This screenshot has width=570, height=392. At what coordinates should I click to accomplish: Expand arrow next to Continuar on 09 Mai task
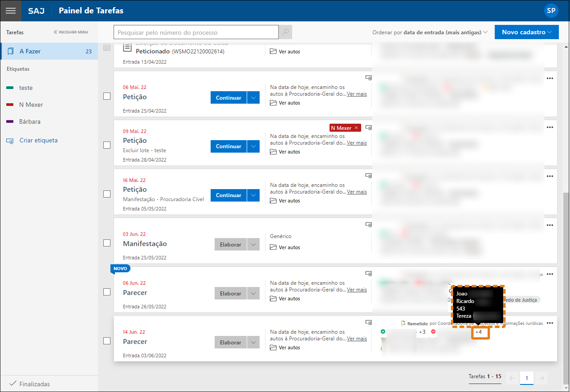pos(253,146)
